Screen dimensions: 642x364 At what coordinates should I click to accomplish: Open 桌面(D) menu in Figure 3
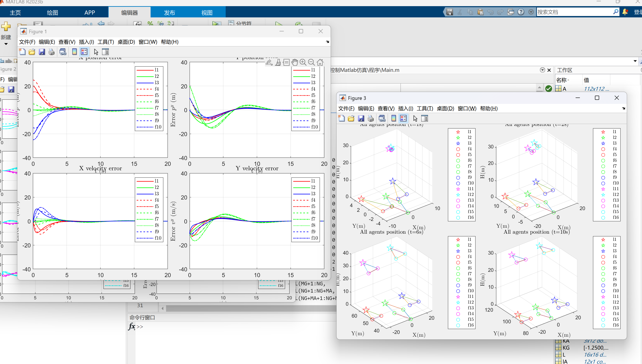click(x=445, y=109)
